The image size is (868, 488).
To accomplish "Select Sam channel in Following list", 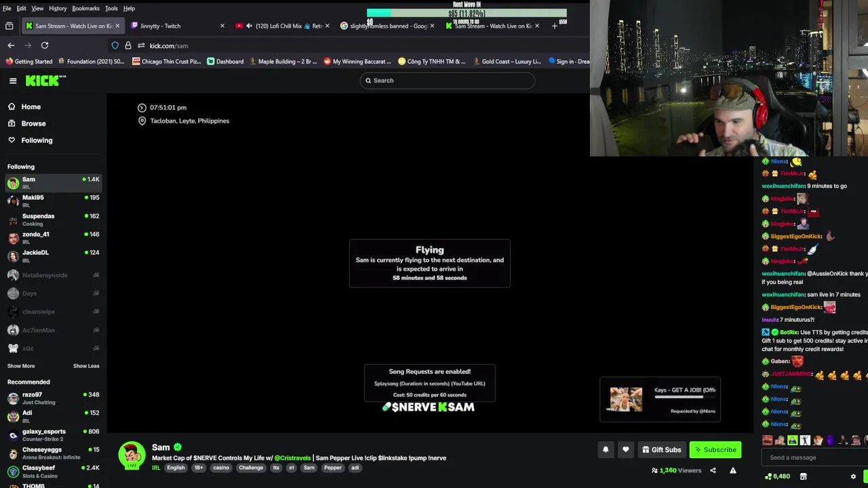I will 53,183.
